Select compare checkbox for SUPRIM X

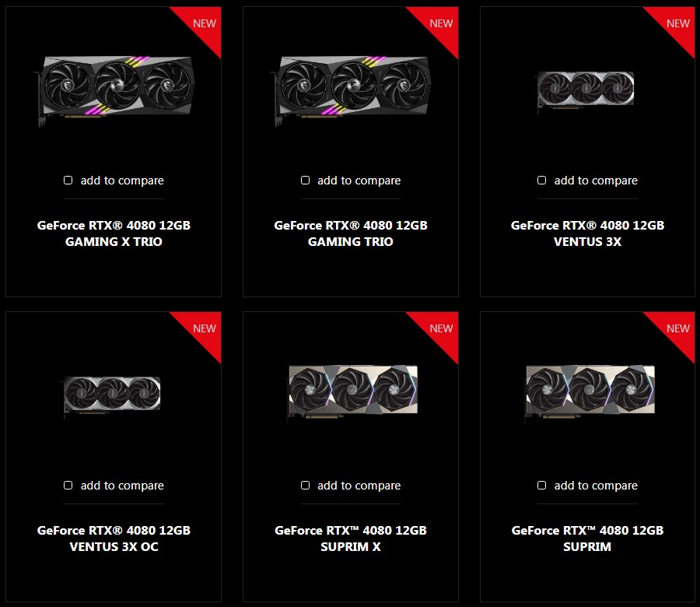305,485
